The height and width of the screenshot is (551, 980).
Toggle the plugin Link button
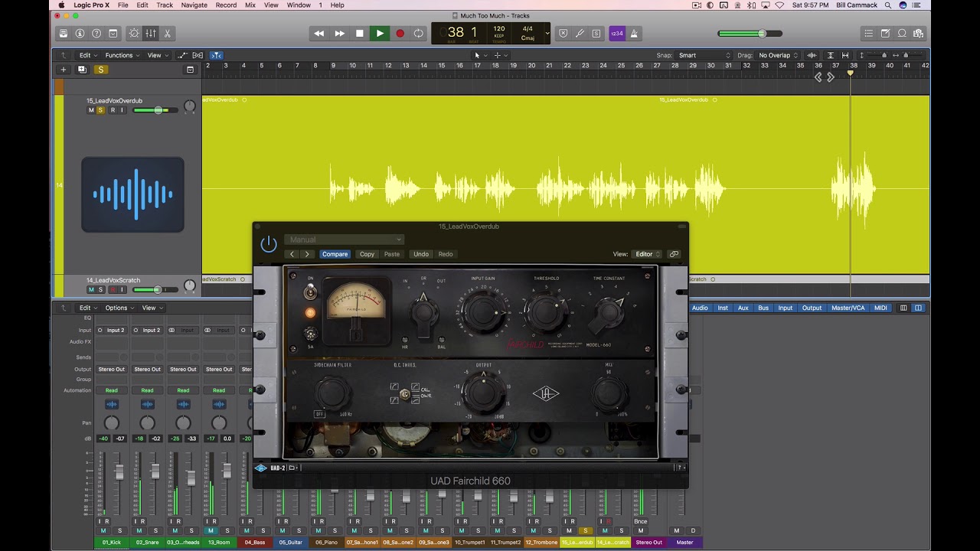tap(674, 254)
